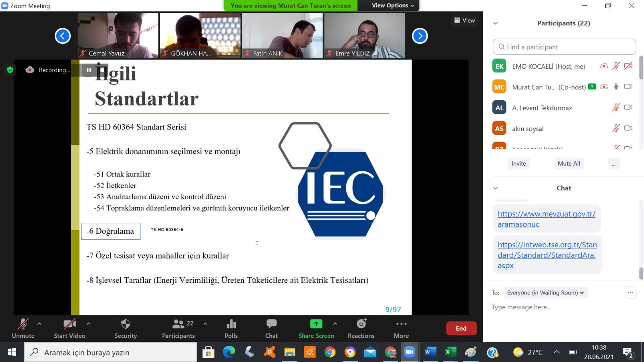Open the chat ellipsis options button
The width and height of the screenshot is (644, 362).
(x=630, y=292)
